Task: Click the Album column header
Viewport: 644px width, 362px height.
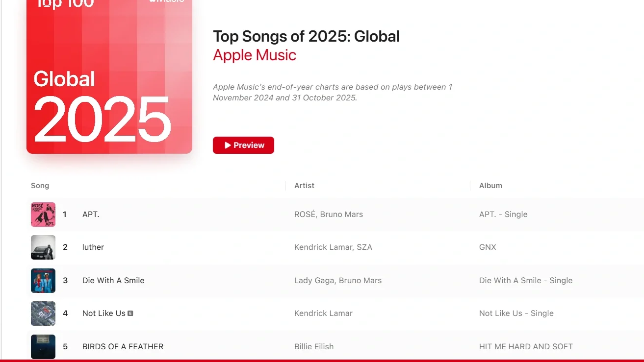Action: [490, 186]
